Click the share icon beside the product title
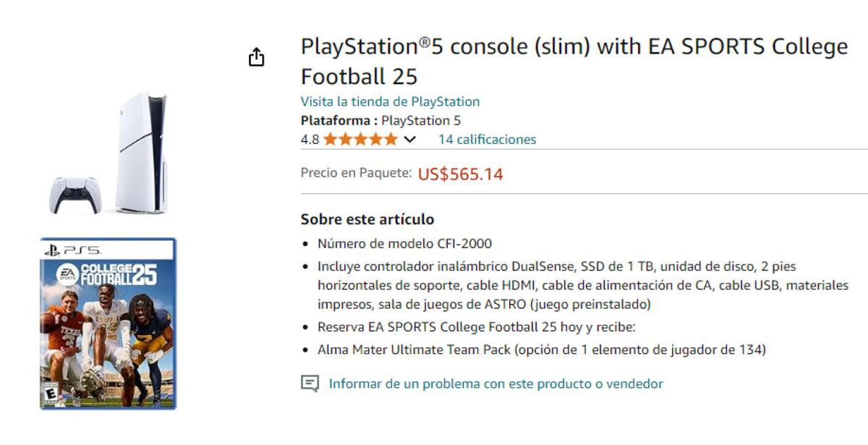Viewport: 868px width, 445px height. click(x=257, y=56)
